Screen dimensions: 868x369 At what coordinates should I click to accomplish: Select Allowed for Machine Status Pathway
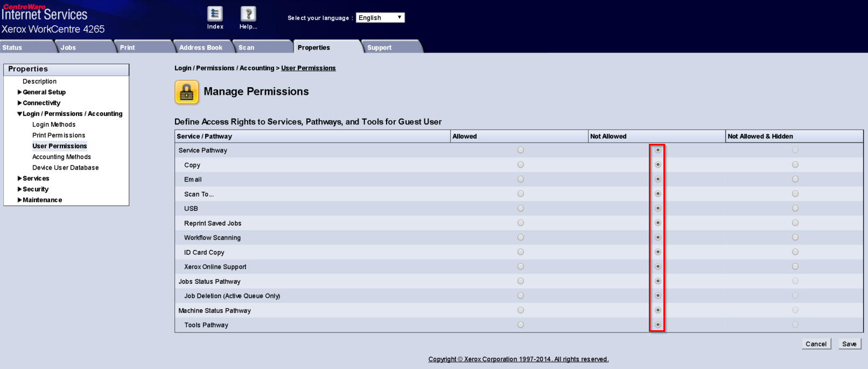pos(521,310)
